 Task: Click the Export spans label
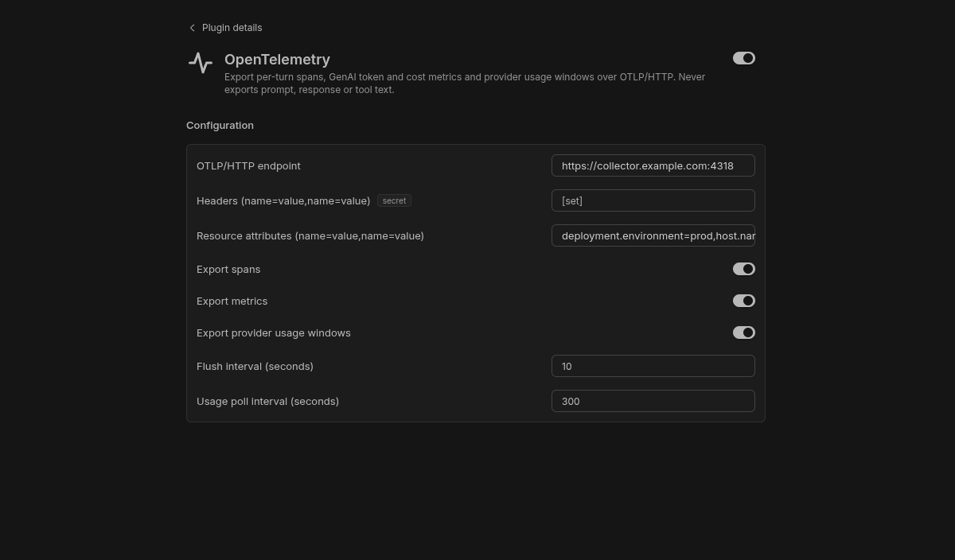point(228,269)
